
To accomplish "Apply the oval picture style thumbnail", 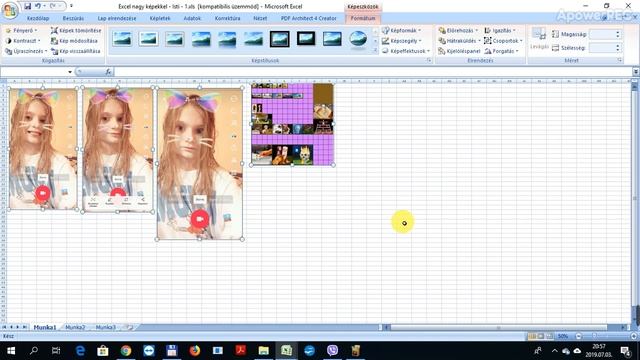I will [x=358, y=39].
